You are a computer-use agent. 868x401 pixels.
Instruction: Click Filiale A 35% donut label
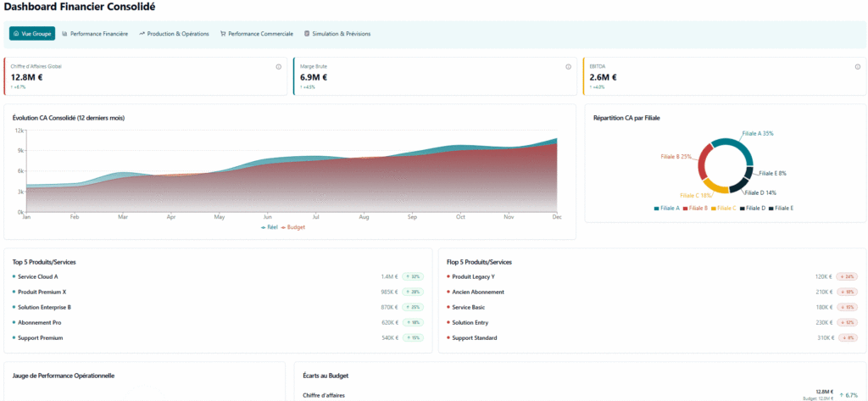758,133
